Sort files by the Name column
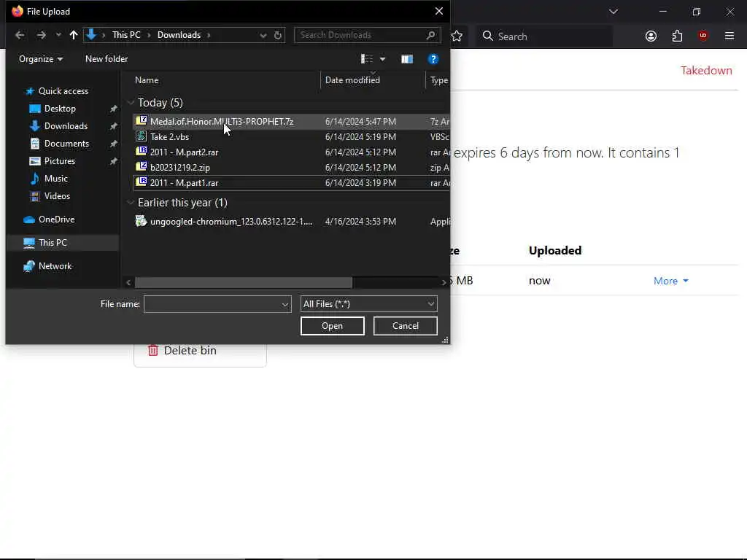 pos(147,80)
